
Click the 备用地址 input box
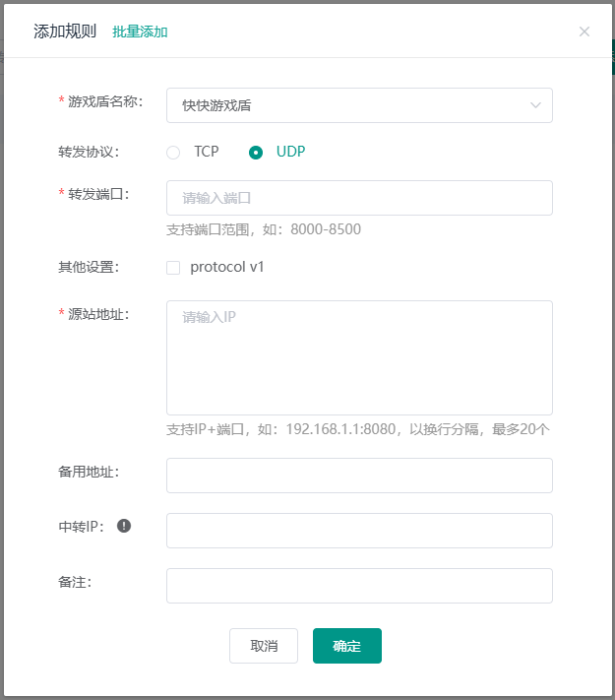[x=359, y=476]
